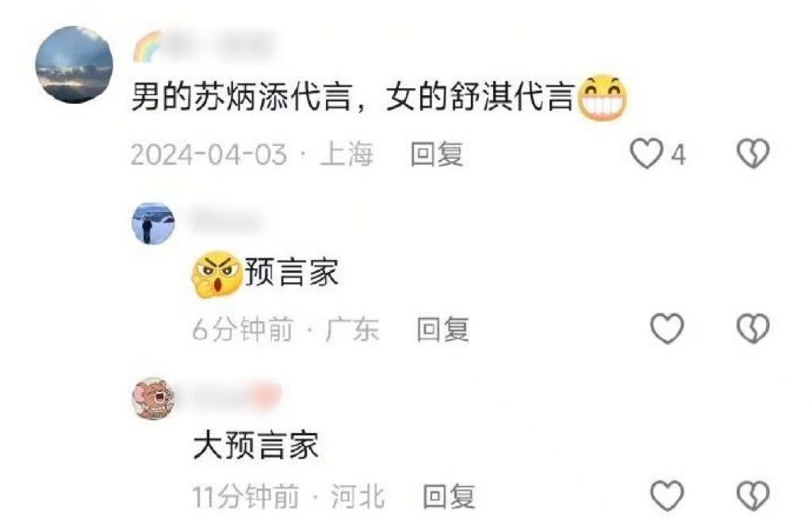Open the blurred username above 大预言家
Image resolution: width=812 pixels, height=529 pixels.
point(237,397)
